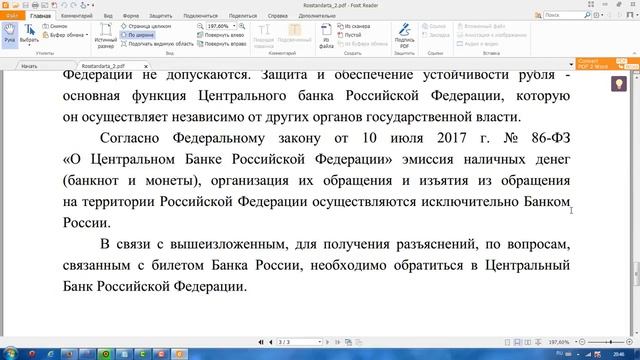This screenshot has width=640, height=360.
Task: Open the Буфер обмена dropdown
Action: 66,35
